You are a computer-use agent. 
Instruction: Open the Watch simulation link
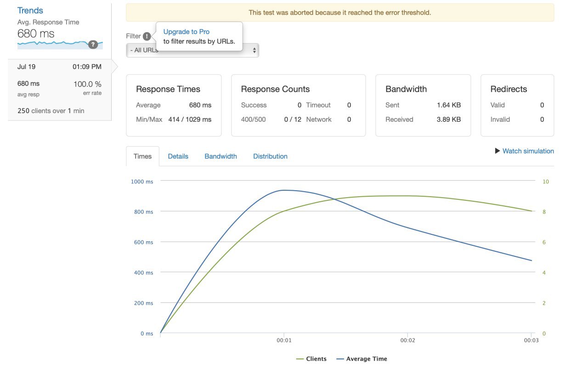[528, 151]
